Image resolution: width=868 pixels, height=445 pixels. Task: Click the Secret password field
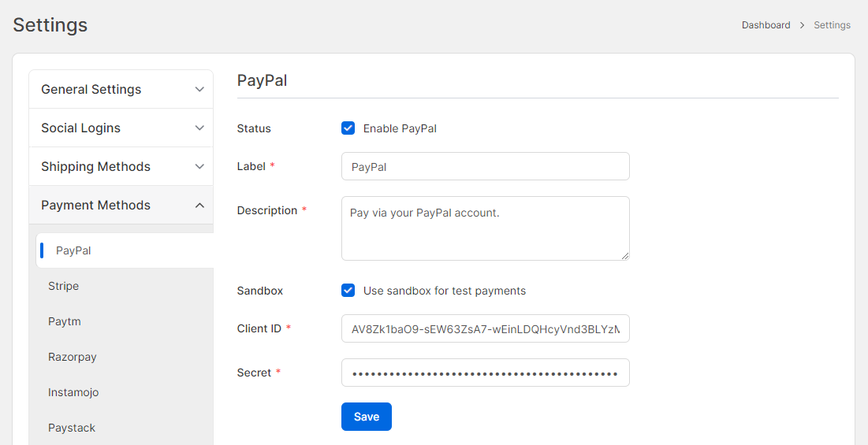point(486,373)
